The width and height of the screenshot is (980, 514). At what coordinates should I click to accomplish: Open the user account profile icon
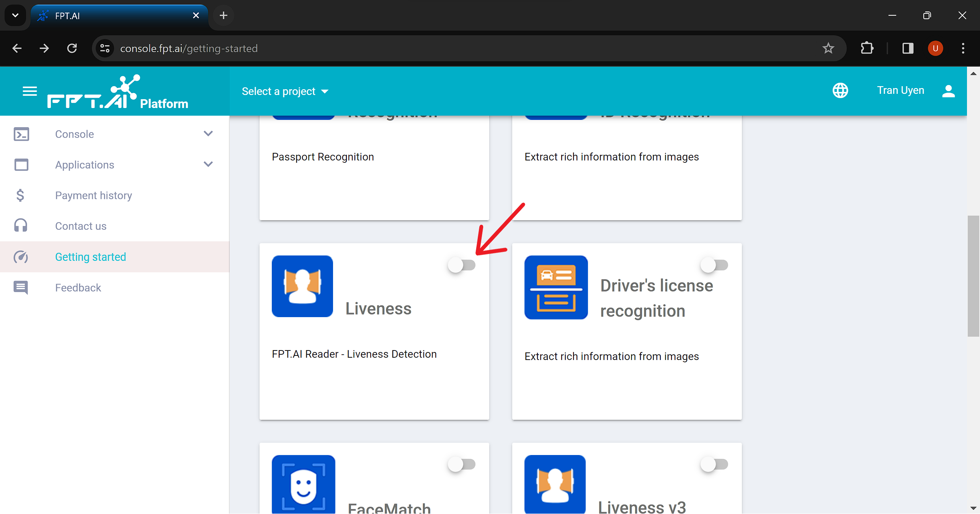(948, 91)
